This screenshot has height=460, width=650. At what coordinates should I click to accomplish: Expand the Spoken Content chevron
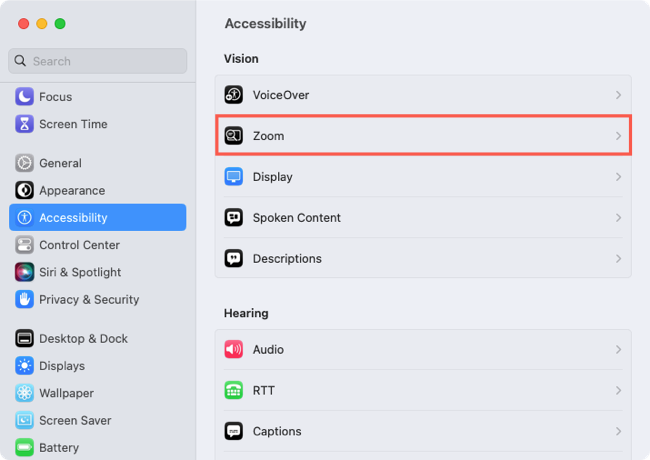point(618,218)
